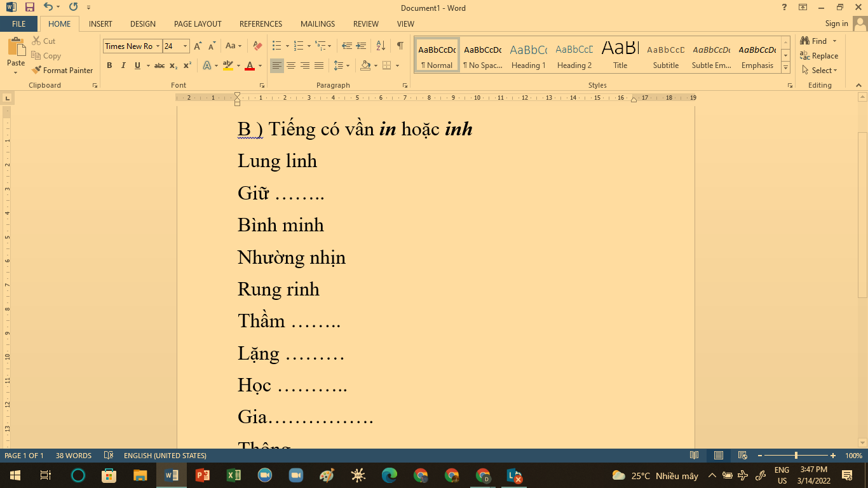The image size is (868, 488).
Task: Click Copy in the Clipboard group
Action: click(46, 55)
